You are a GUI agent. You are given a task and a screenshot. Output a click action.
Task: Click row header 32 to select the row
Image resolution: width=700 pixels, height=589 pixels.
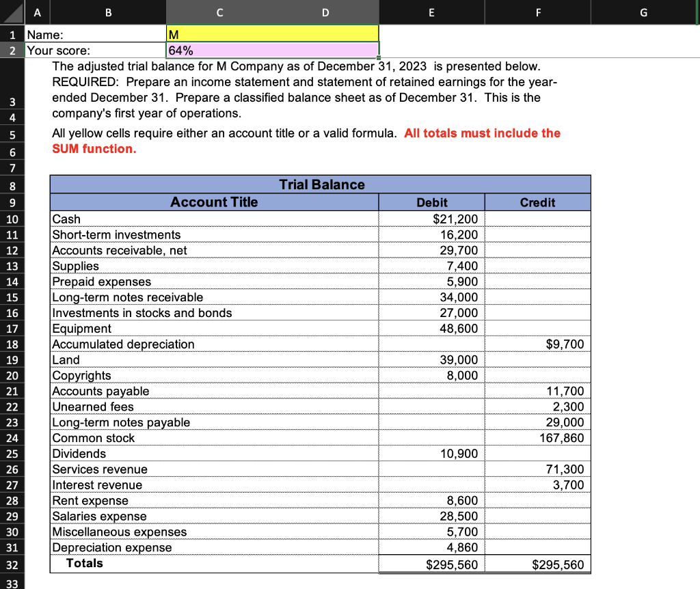coord(12,563)
